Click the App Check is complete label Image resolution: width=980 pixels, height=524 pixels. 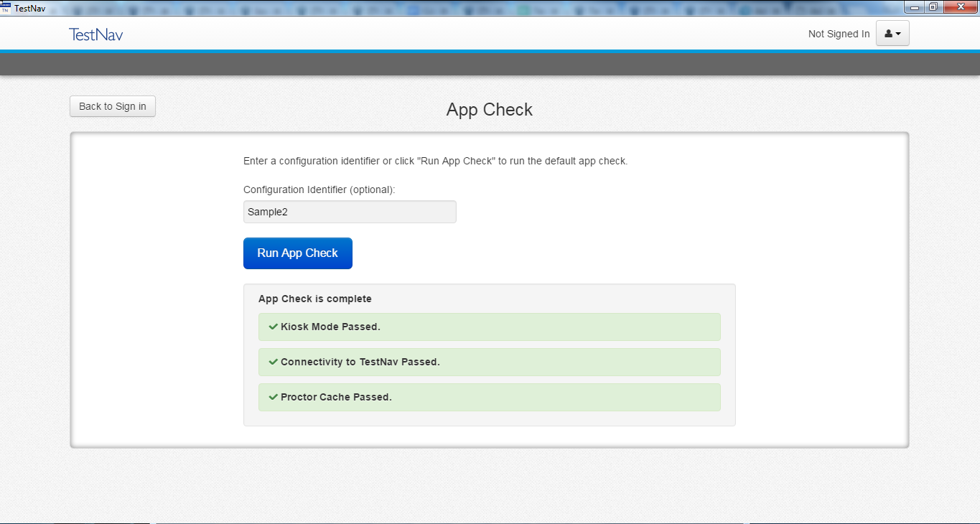coord(314,299)
